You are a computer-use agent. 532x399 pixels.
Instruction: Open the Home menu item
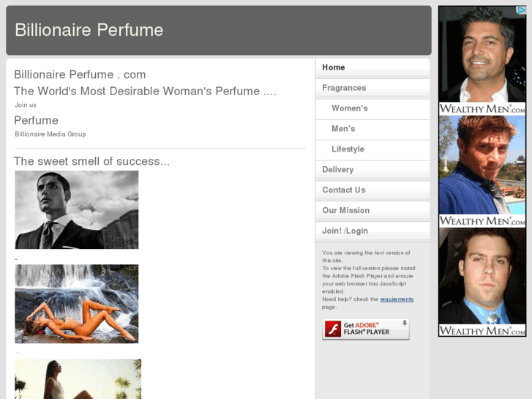click(x=372, y=67)
